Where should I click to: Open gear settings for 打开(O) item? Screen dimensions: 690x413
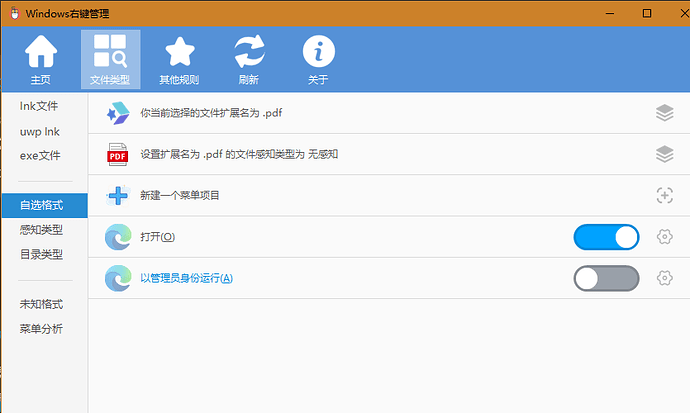tap(664, 237)
